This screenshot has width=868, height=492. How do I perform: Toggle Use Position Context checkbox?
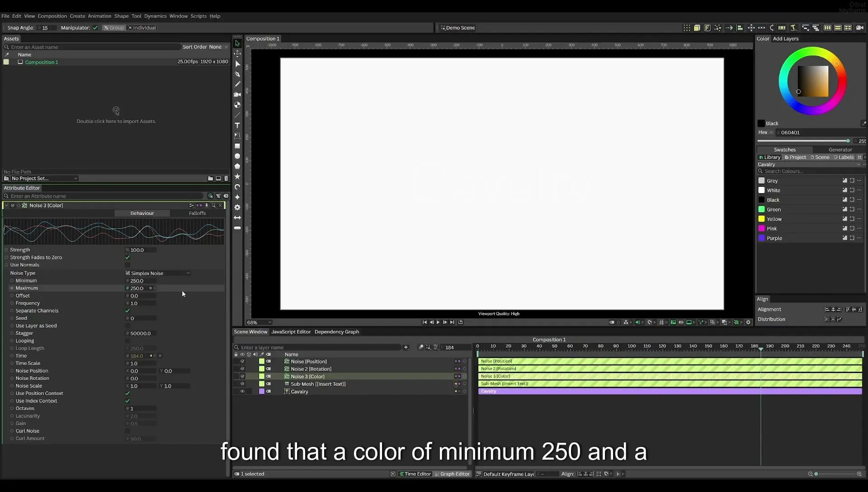coord(127,393)
